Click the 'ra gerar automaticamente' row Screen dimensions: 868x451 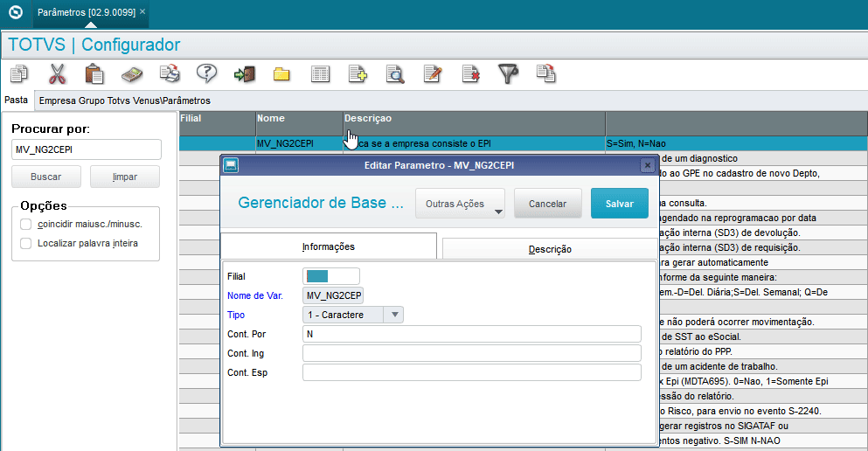click(x=714, y=262)
